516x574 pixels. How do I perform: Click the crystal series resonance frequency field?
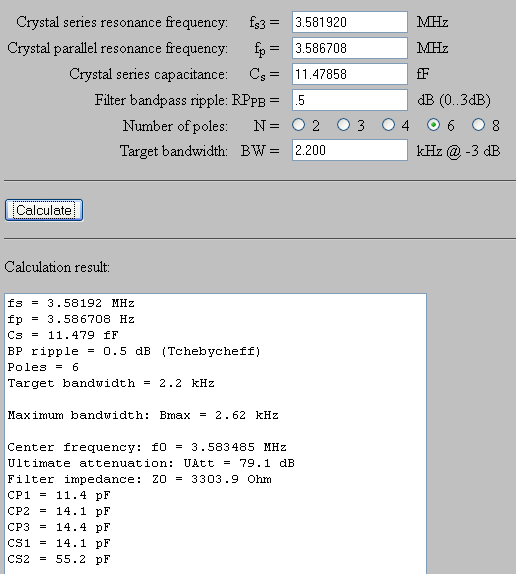tap(350, 22)
